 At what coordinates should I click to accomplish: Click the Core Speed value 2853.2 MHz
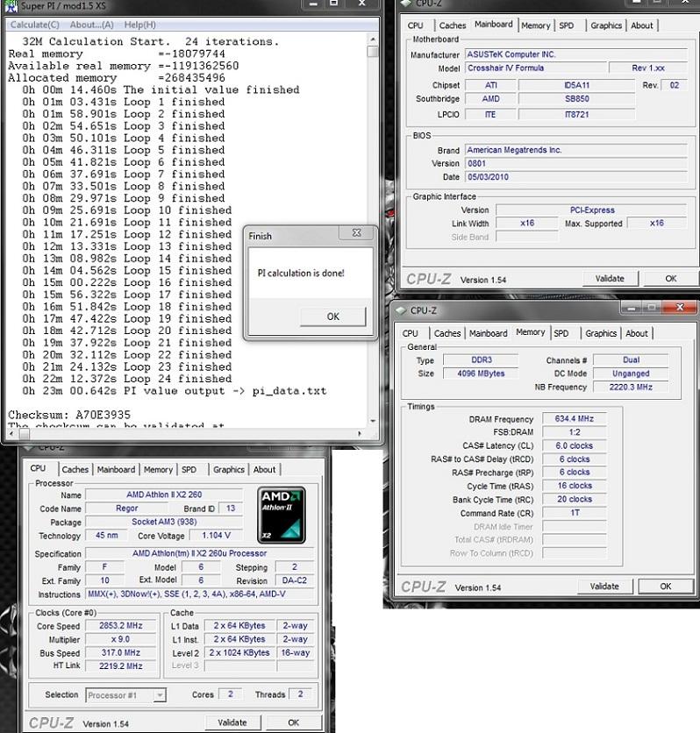click(121, 625)
